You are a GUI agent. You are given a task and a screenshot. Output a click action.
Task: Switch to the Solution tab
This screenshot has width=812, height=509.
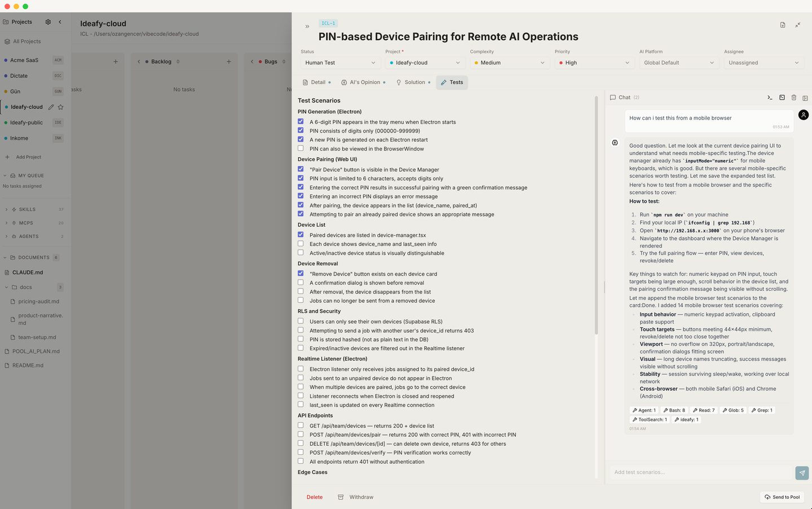pyautogui.click(x=413, y=82)
